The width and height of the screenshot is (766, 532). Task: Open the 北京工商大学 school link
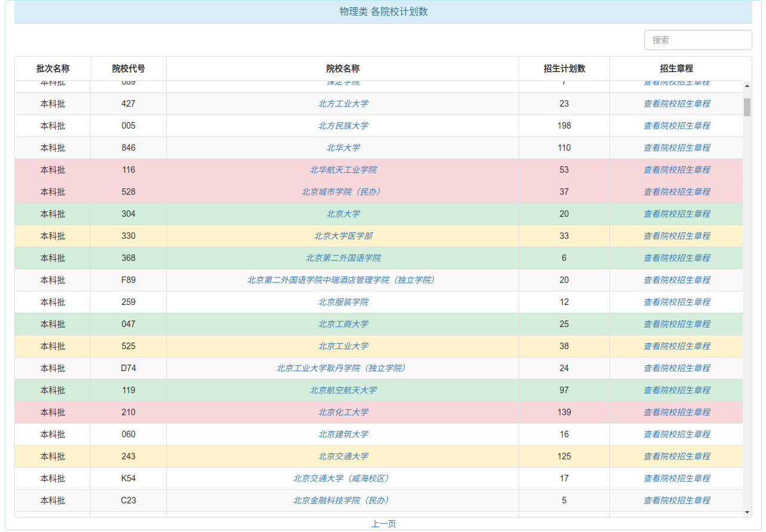343,324
